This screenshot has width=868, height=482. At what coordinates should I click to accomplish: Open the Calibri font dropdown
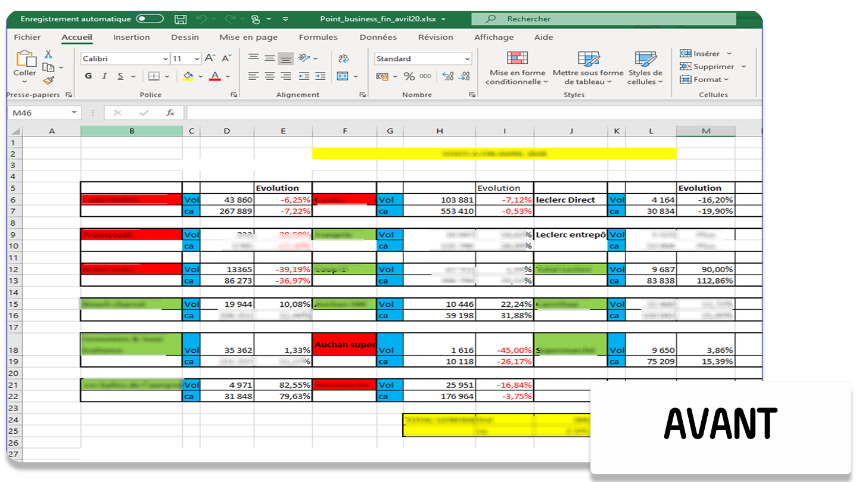point(166,58)
